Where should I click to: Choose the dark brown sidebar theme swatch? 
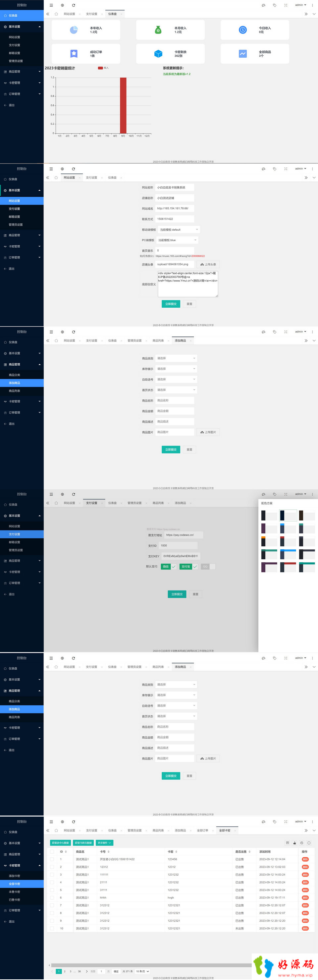307,516
